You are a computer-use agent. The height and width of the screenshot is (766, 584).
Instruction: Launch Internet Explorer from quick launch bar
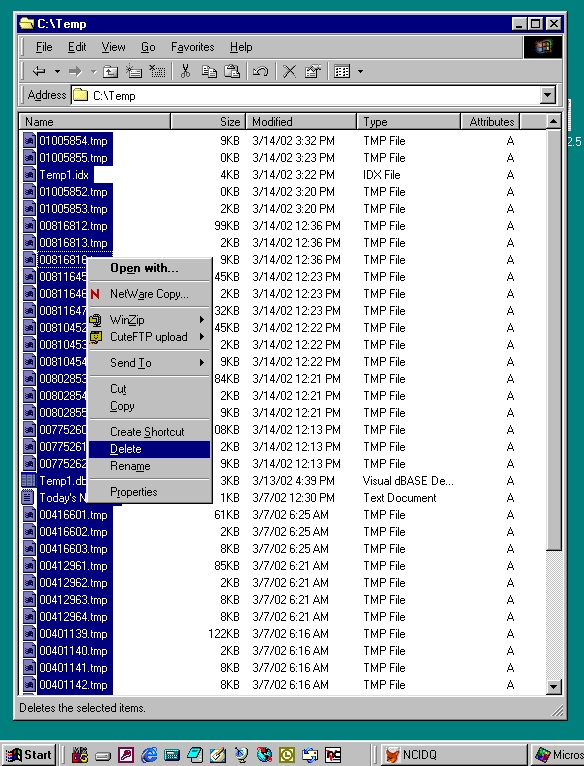coord(149,755)
